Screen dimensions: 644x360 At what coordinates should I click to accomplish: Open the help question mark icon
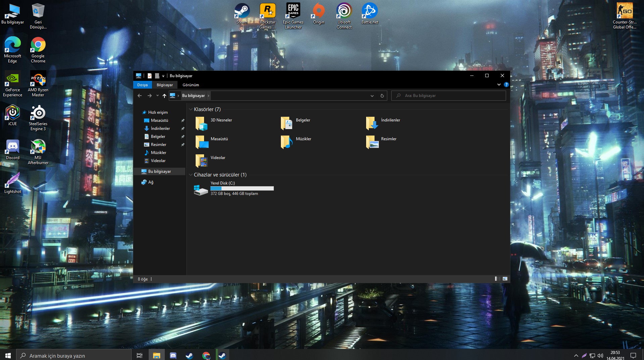click(x=506, y=85)
